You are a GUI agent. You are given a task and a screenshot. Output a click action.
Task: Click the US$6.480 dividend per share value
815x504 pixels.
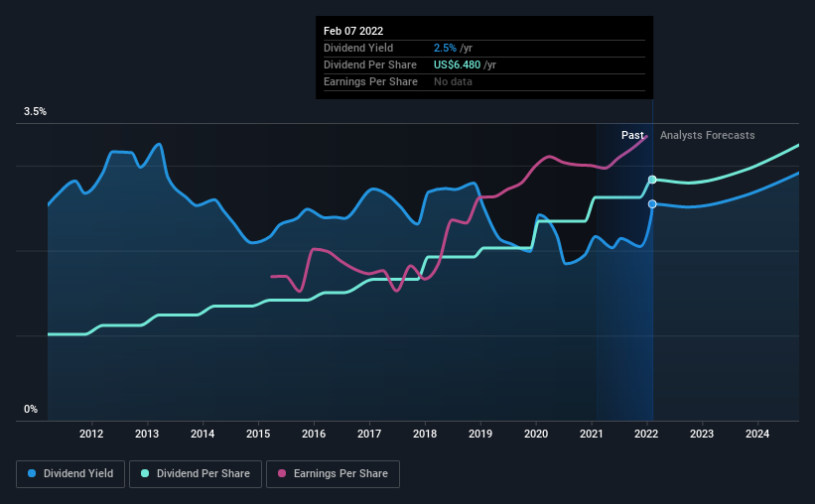pyautogui.click(x=458, y=64)
